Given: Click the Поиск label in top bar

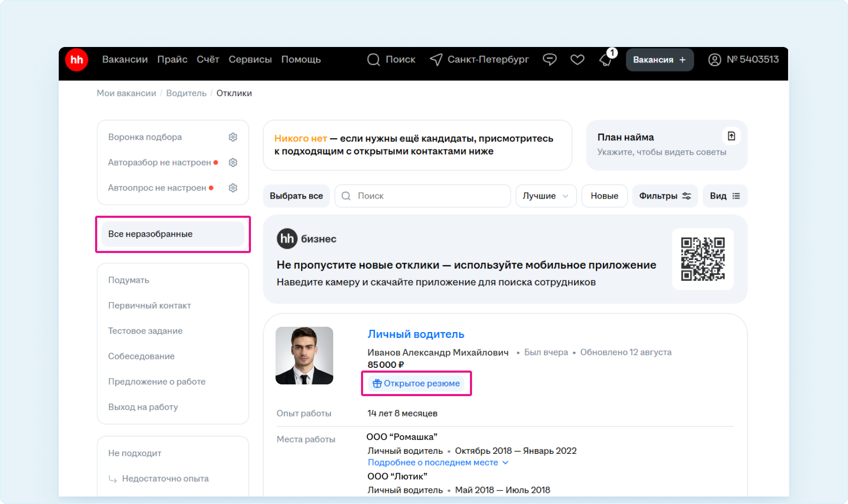Looking at the screenshot, I should click(401, 60).
